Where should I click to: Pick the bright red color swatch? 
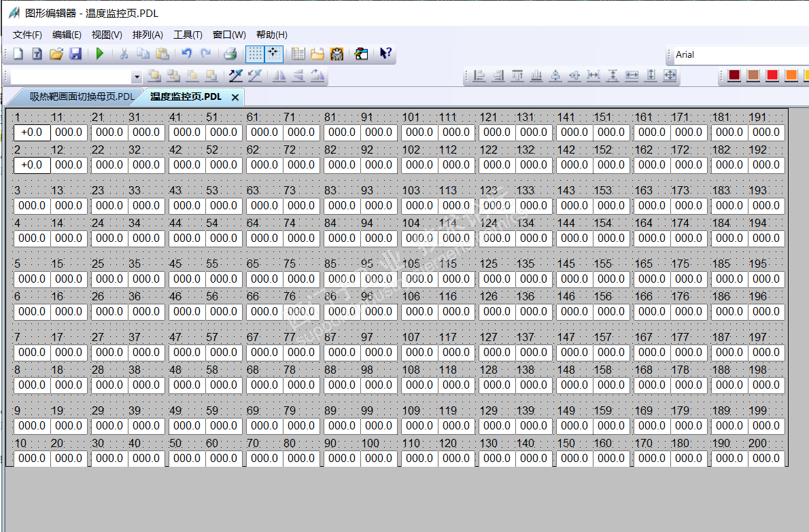coord(772,75)
